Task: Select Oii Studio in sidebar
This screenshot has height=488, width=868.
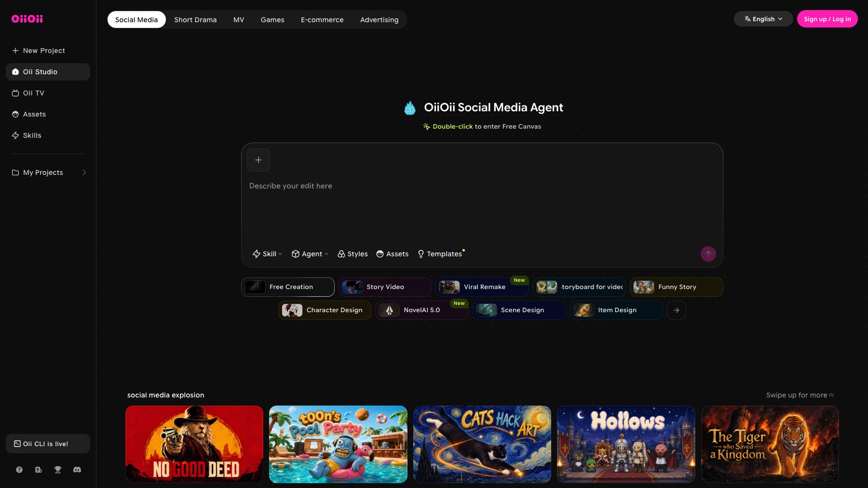Action: 48,72
